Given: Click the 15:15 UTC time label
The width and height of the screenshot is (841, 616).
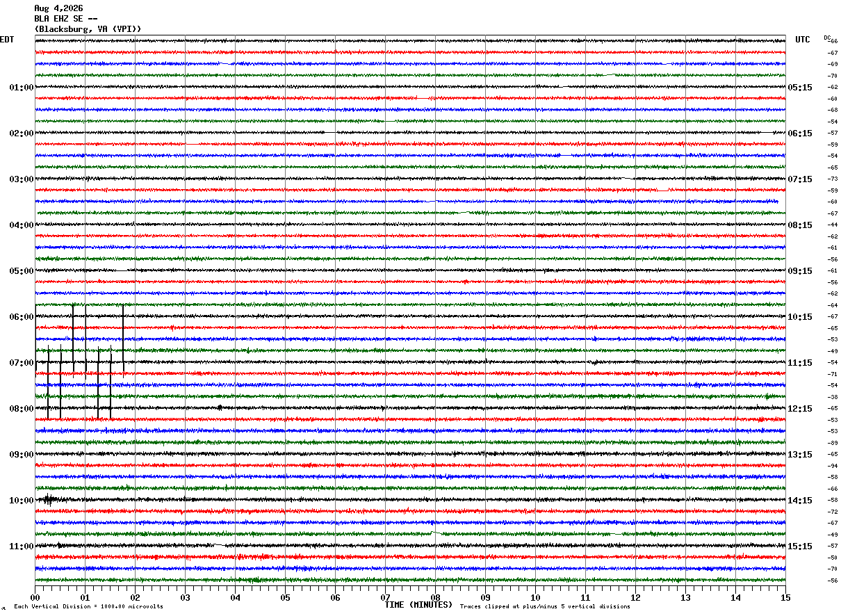Looking at the screenshot, I should pos(800,546).
